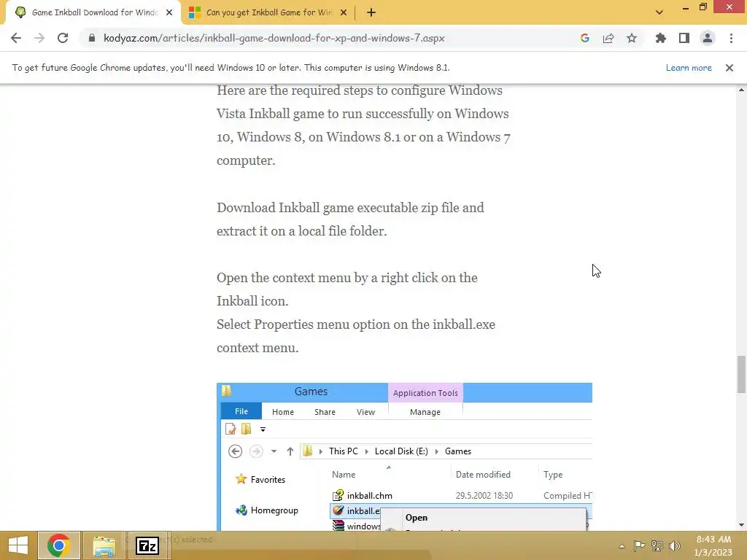Open 7-Zip from the taskbar

coord(147,545)
